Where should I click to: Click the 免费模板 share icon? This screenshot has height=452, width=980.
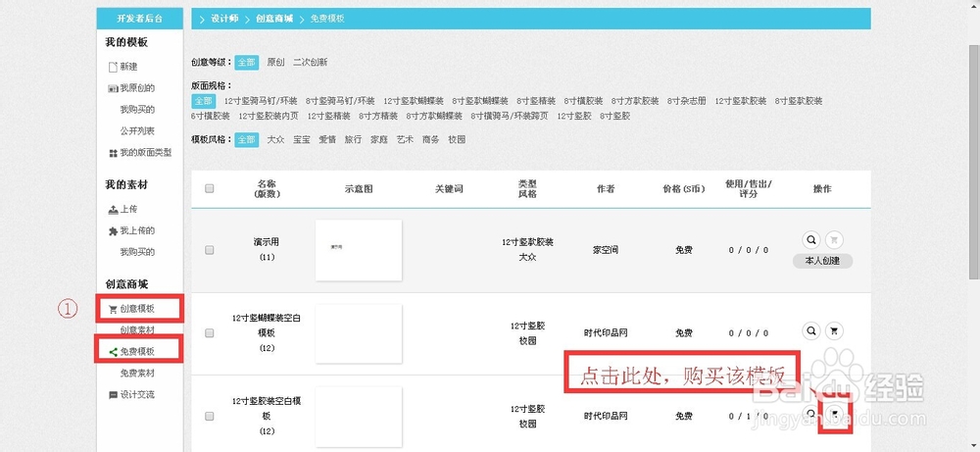pyautogui.click(x=113, y=352)
